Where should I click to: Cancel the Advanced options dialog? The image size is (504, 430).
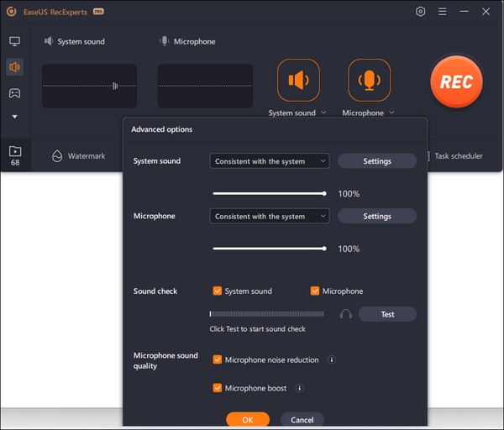coord(302,419)
